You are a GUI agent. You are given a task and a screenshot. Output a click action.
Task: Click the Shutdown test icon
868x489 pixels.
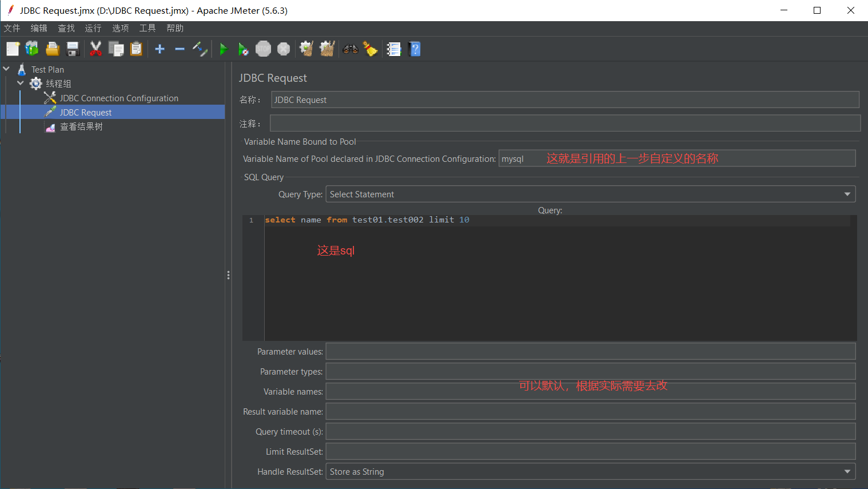tap(284, 49)
